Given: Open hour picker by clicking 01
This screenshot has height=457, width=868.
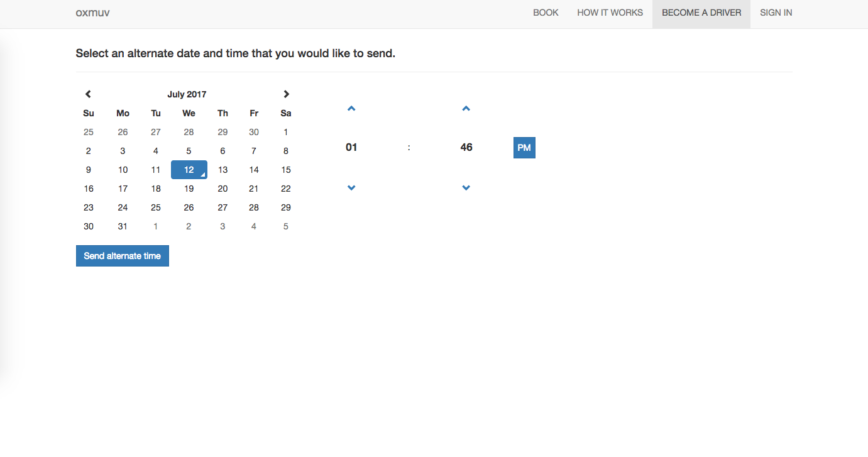Looking at the screenshot, I should click(351, 147).
